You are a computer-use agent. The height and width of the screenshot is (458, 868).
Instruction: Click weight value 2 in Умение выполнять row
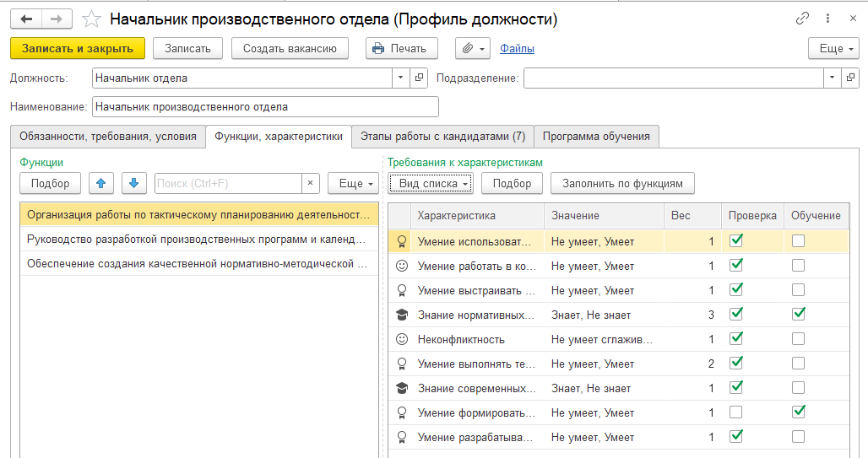click(711, 364)
